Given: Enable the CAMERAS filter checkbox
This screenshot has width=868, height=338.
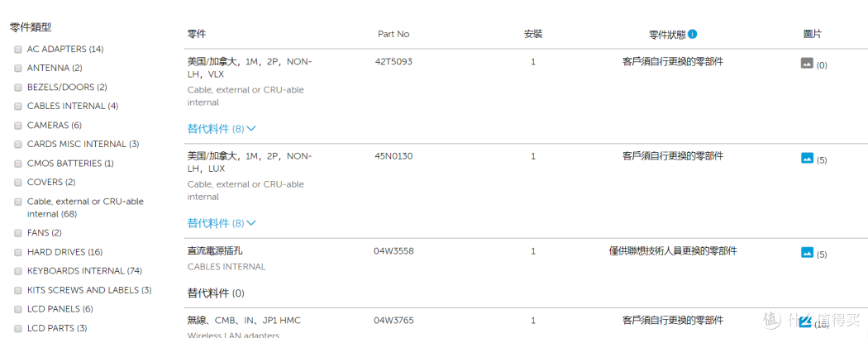Looking at the screenshot, I should pyautogui.click(x=18, y=126).
